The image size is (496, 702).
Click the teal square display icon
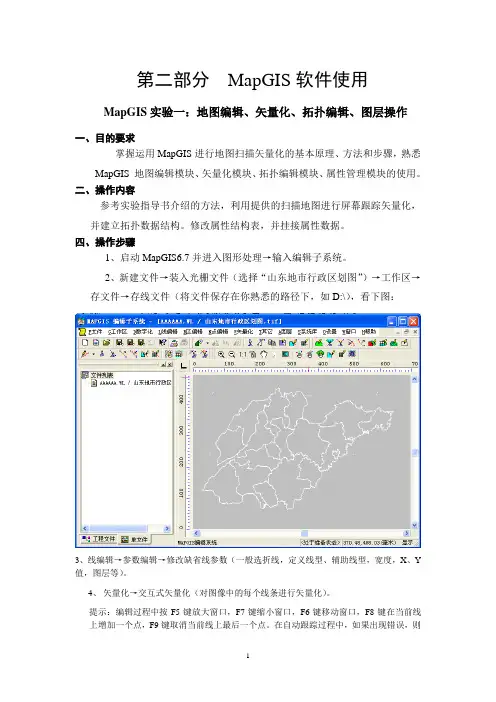tap(286, 354)
